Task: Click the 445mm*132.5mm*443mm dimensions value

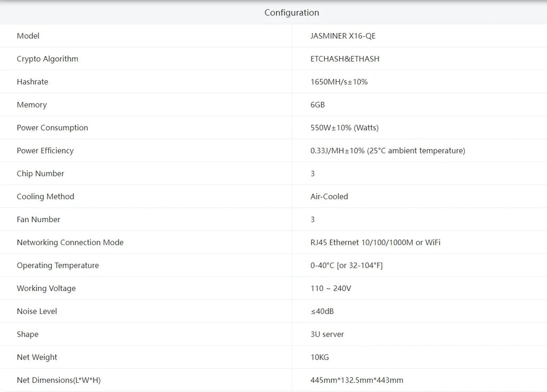Action: 356,381
